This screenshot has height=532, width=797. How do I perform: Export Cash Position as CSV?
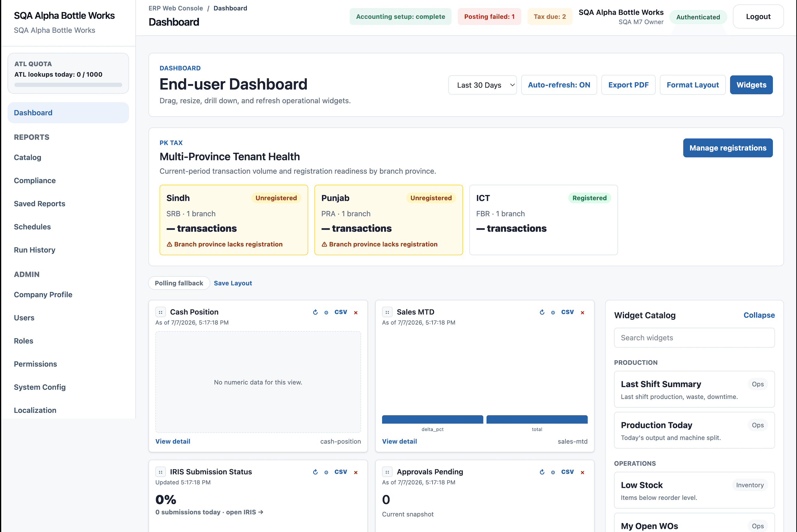click(x=341, y=312)
